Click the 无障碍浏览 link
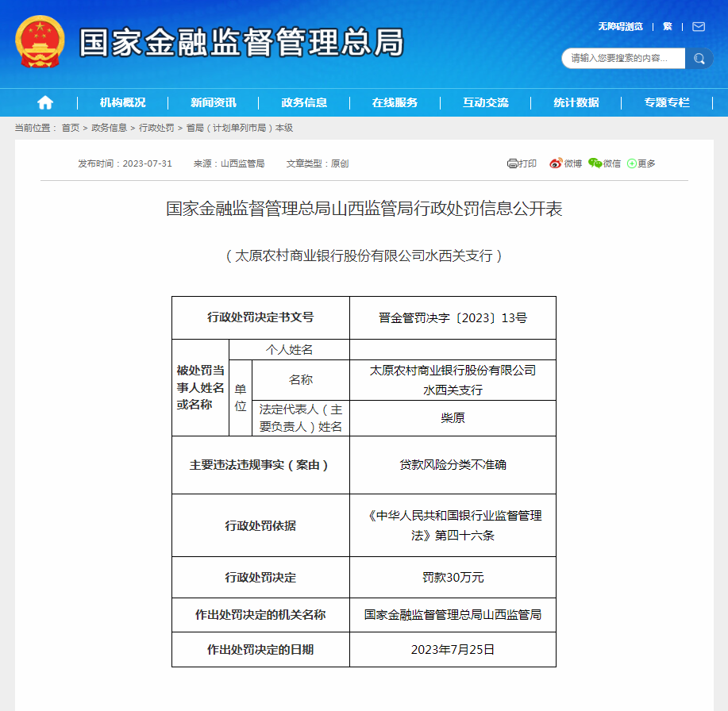Image resolution: width=728 pixels, height=711 pixels. point(620,26)
